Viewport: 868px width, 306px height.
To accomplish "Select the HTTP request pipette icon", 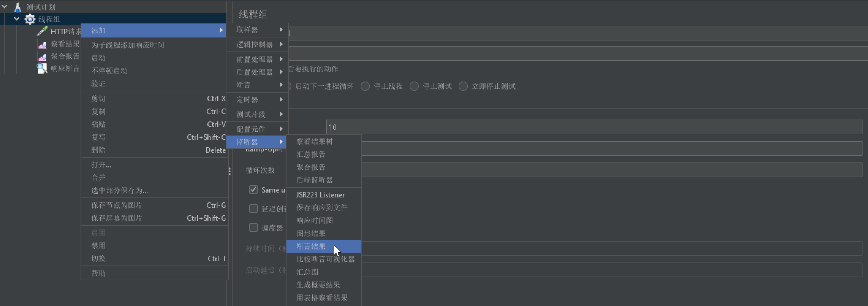I will click(42, 31).
